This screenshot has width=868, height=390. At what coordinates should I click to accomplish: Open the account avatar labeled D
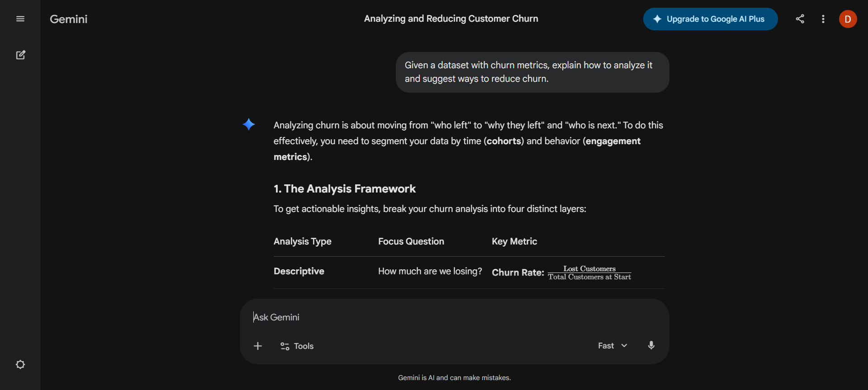[848, 19]
